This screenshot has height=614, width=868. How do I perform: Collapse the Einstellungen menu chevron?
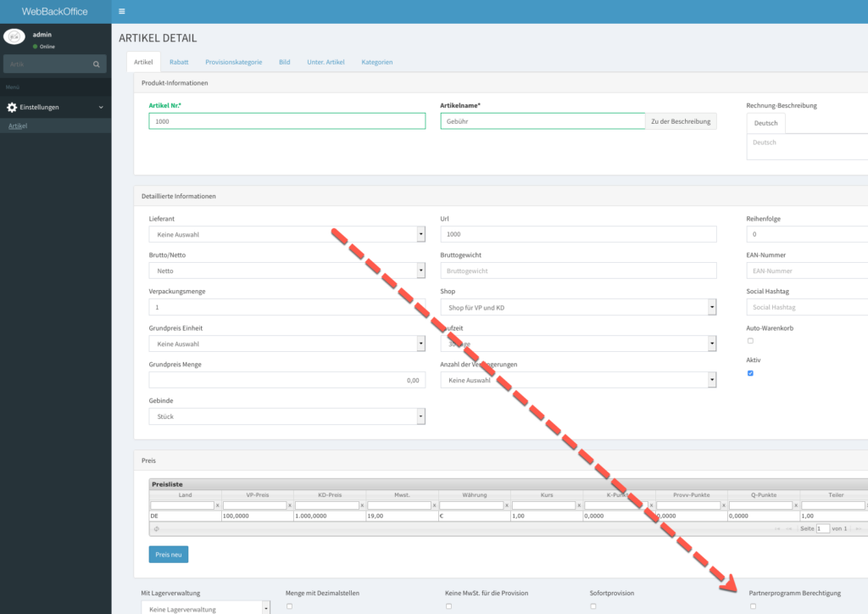coord(101,108)
